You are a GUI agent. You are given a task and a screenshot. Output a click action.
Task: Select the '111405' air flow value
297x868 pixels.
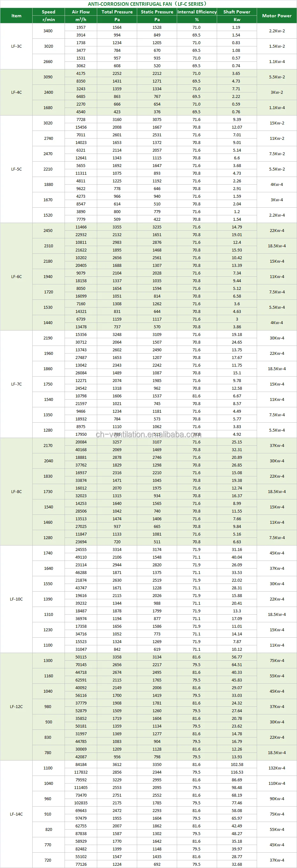(81, 788)
